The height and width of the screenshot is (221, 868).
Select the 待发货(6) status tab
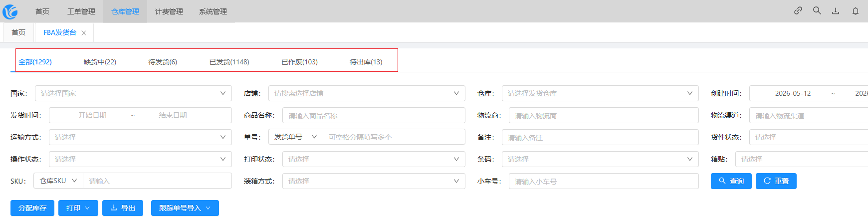tap(163, 62)
